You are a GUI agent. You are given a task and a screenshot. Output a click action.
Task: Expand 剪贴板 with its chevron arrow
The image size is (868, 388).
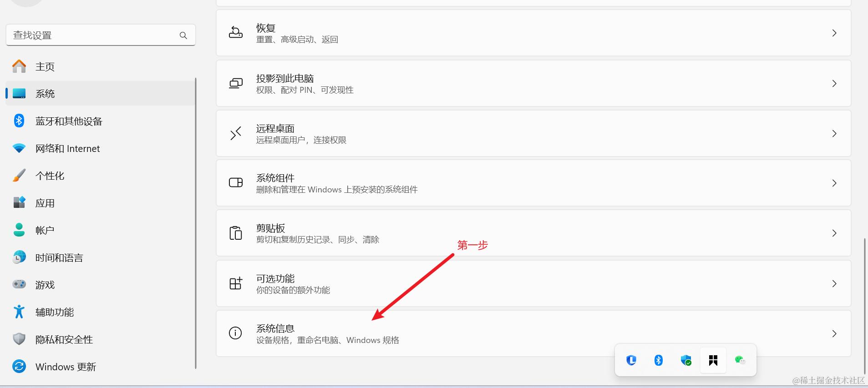[x=834, y=233]
